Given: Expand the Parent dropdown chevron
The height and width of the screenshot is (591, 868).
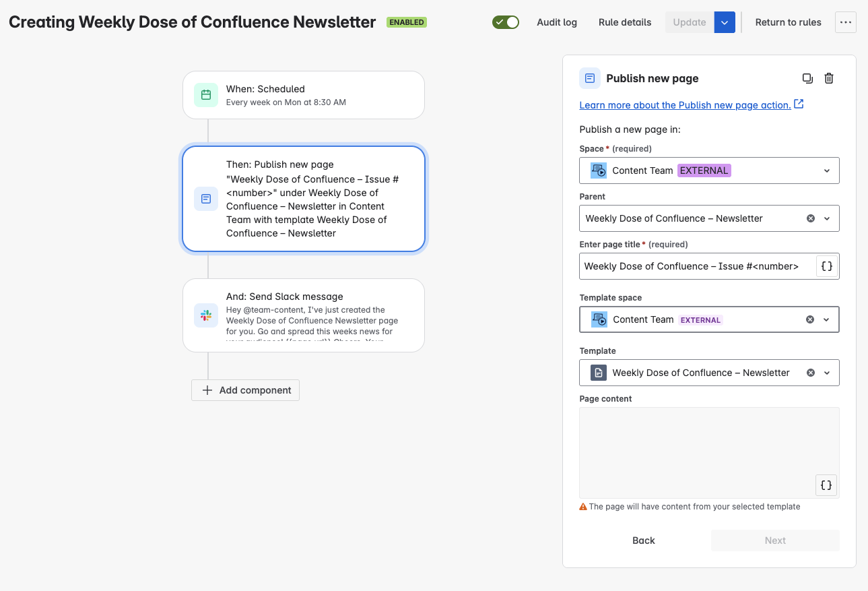Looking at the screenshot, I should tap(827, 218).
